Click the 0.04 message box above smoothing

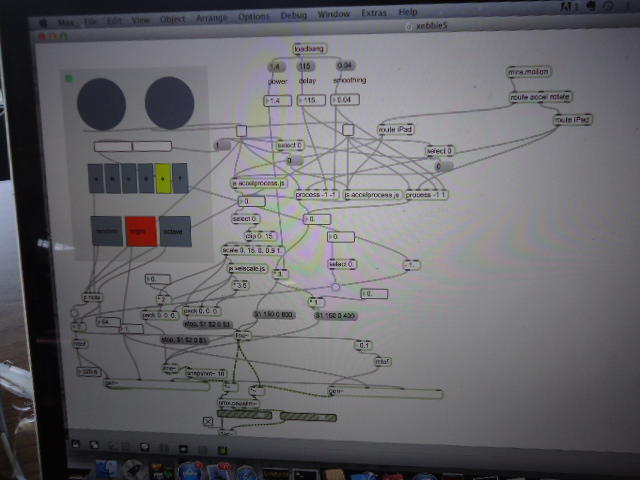[x=345, y=65]
